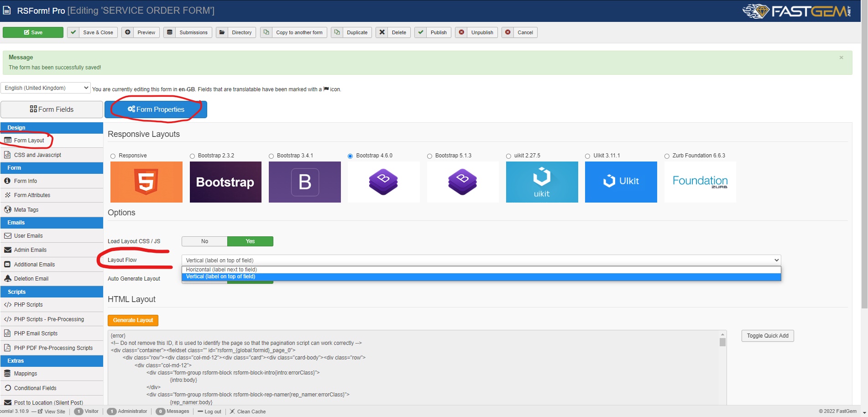
Task: Select uikit 2.27.5 radio button
Action: [508, 156]
